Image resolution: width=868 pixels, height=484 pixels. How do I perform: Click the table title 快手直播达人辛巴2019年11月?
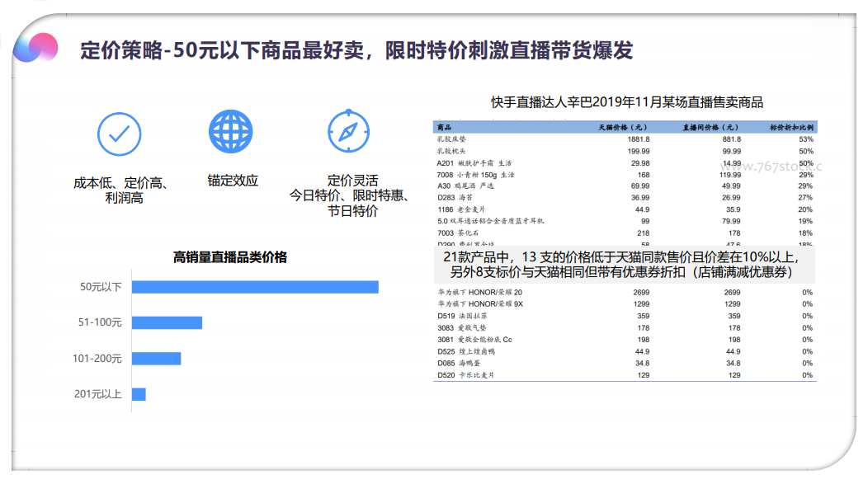point(627,102)
